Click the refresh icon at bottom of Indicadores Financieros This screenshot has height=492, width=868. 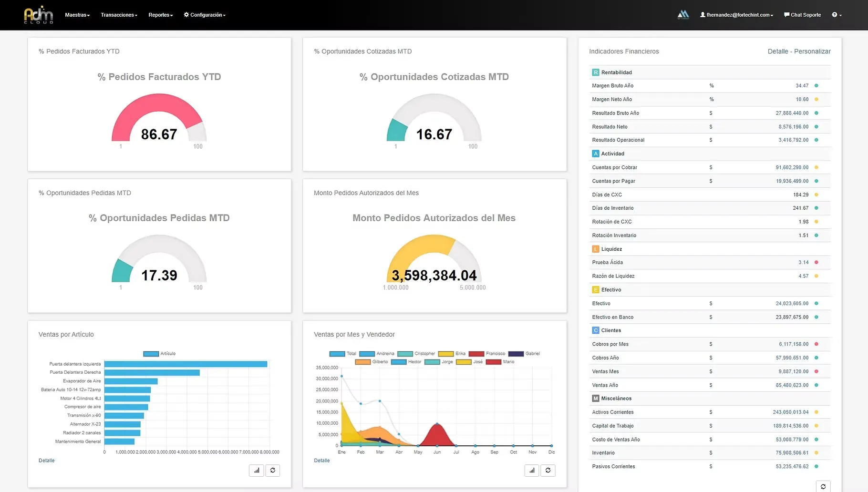coord(824,487)
